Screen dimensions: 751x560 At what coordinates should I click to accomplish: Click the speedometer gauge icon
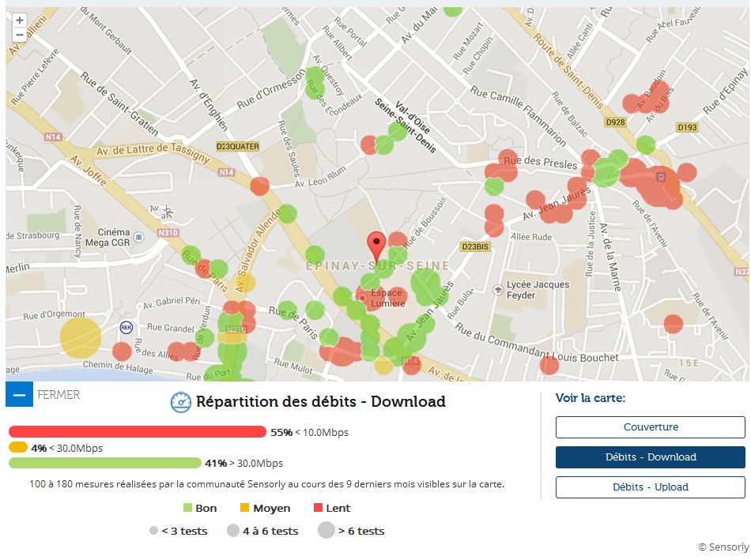coord(181,402)
